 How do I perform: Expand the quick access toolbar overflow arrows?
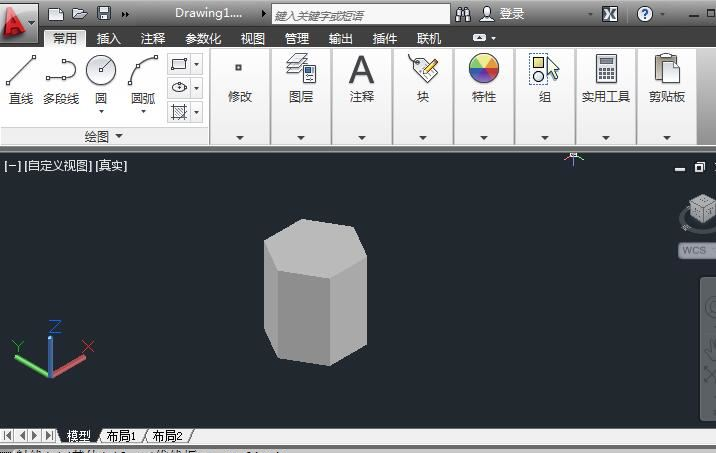(x=125, y=14)
